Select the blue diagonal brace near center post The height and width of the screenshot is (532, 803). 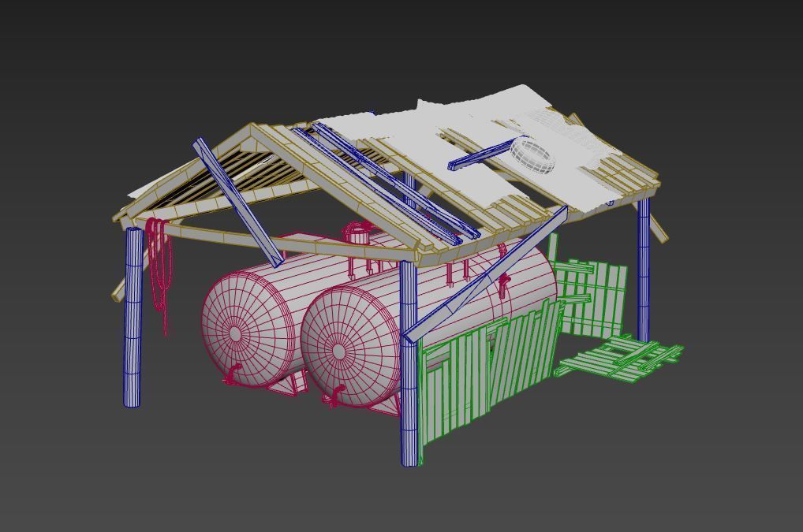(487, 273)
